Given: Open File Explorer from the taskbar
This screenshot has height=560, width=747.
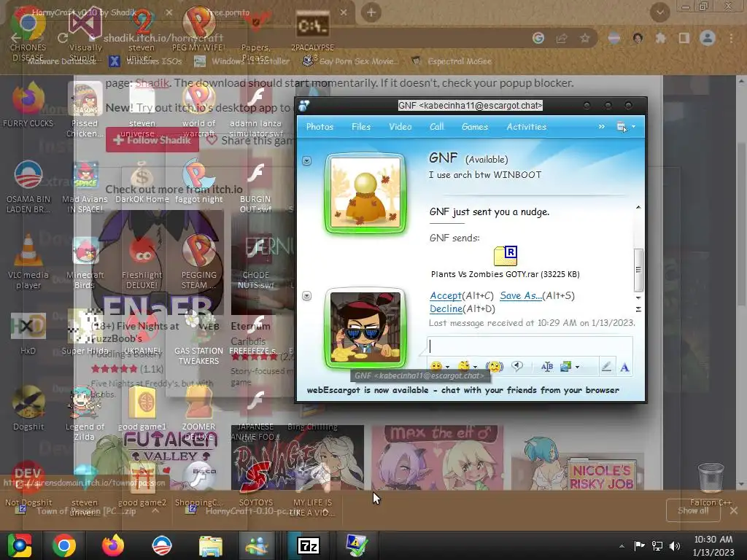Looking at the screenshot, I should [x=211, y=545].
